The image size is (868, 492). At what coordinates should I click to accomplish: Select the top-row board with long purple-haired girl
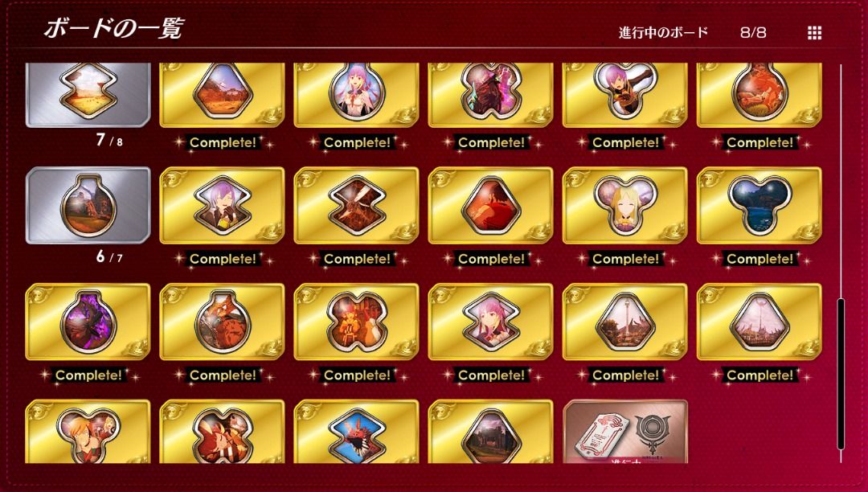357,95
